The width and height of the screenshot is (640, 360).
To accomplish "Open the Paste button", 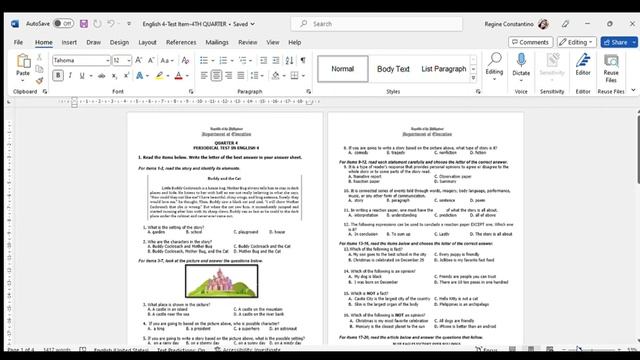I will (x=23, y=67).
